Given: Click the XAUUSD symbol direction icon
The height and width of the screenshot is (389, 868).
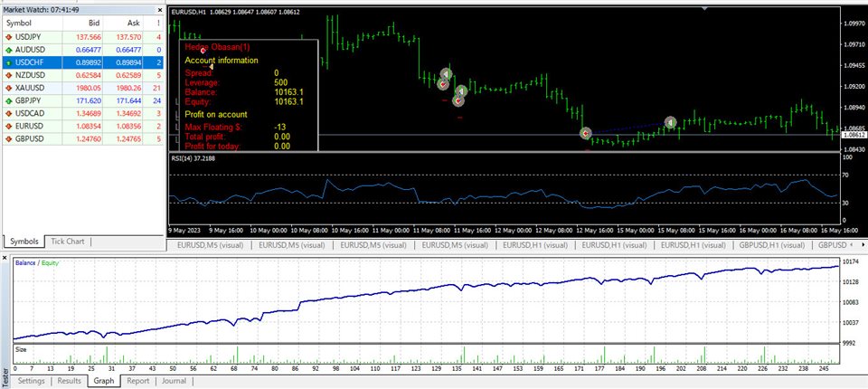Looking at the screenshot, I should click(8, 89).
